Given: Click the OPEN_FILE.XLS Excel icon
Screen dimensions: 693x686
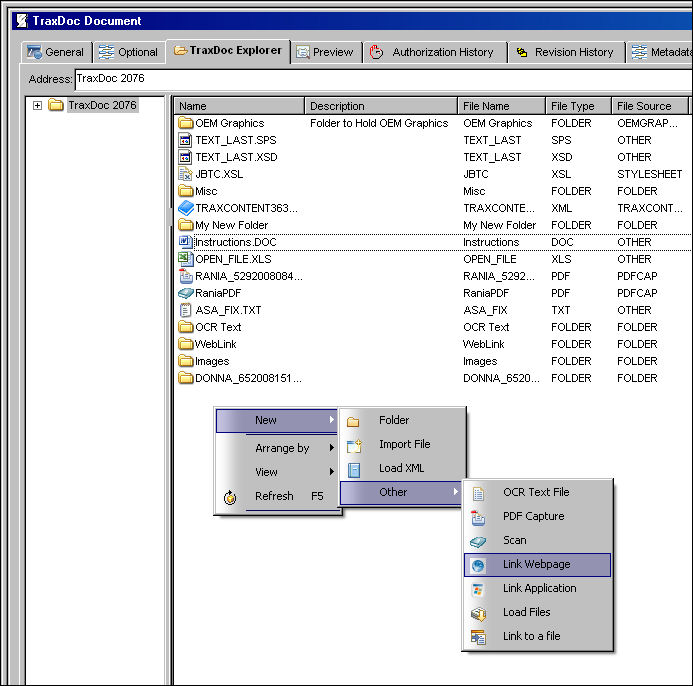Looking at the screenshot, I should tap(185, 259).
